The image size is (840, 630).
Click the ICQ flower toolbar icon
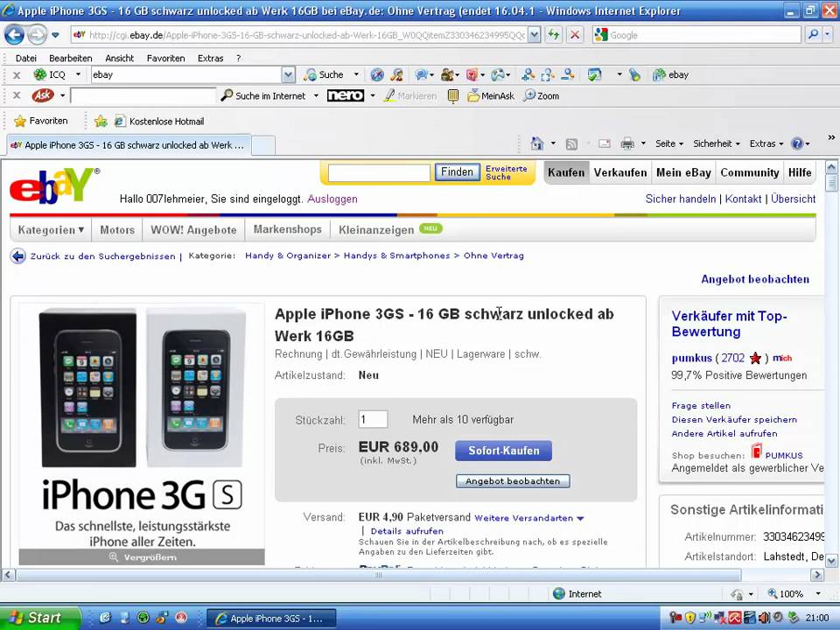coord(40,74)
